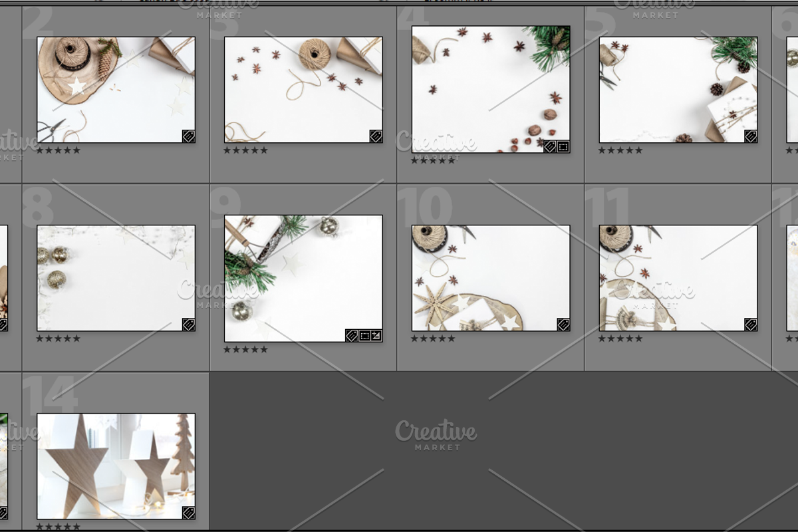798x532 pixels.
Task: Click the star rating under photo 8
Action: click(x=58, y=338)
